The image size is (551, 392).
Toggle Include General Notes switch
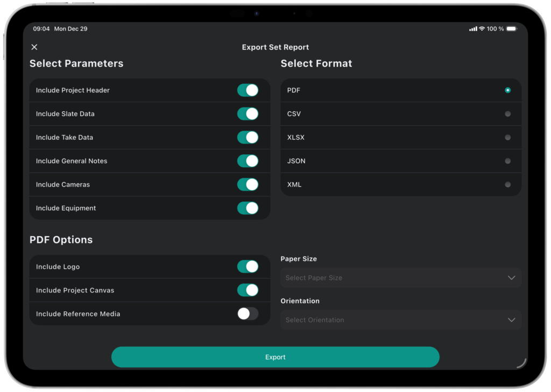248,161
